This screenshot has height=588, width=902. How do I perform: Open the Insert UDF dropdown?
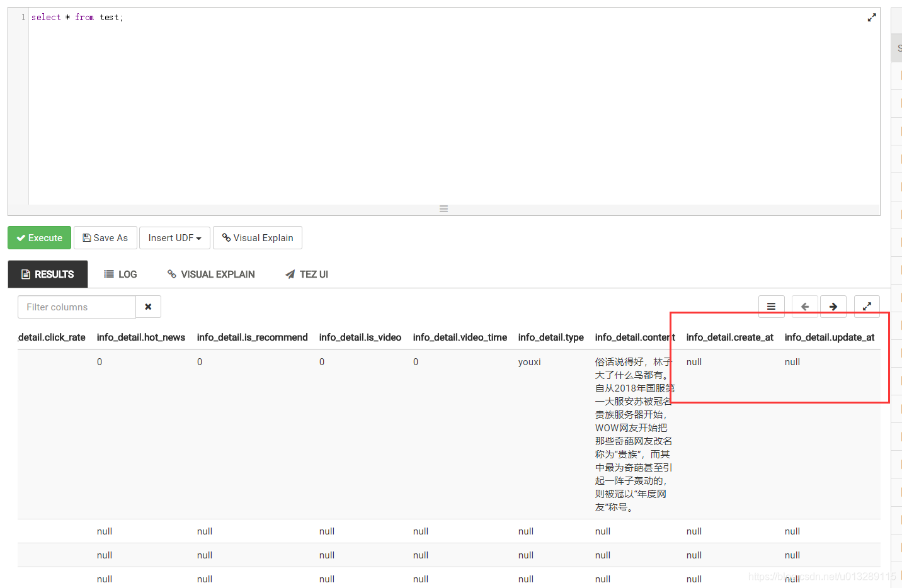pos(174,238)
